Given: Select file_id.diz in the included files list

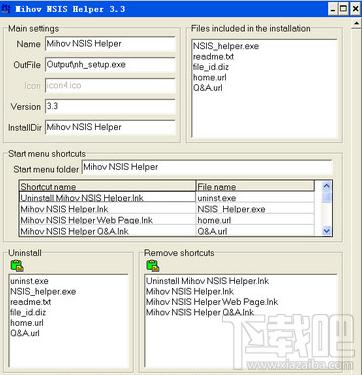Looking at the screenshot, I should tap(211, 67).
